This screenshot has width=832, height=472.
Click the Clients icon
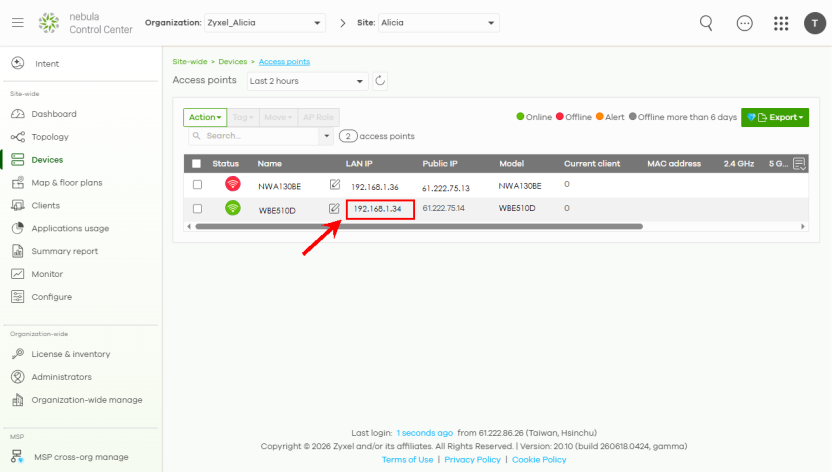coord(18,205)
